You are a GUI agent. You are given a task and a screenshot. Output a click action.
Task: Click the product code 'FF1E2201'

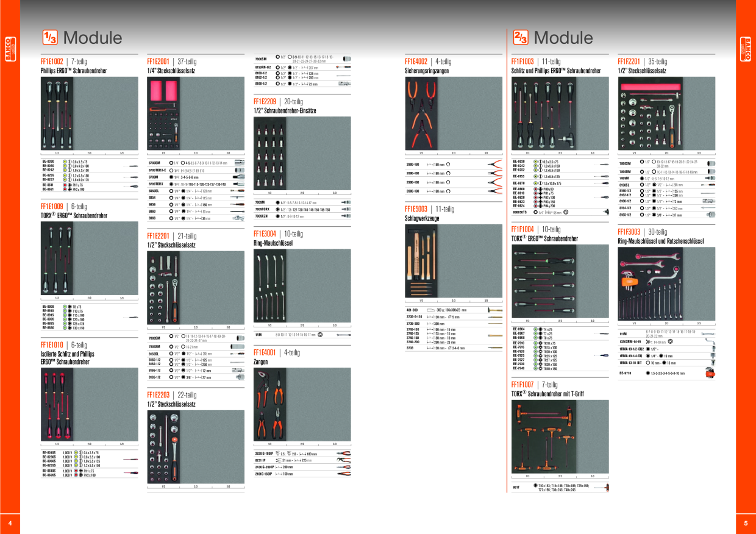(159, 236)
